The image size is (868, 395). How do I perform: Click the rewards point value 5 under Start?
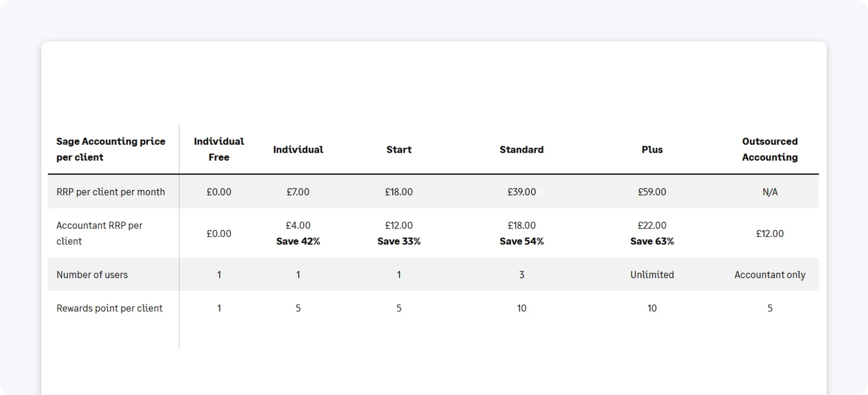399,308
